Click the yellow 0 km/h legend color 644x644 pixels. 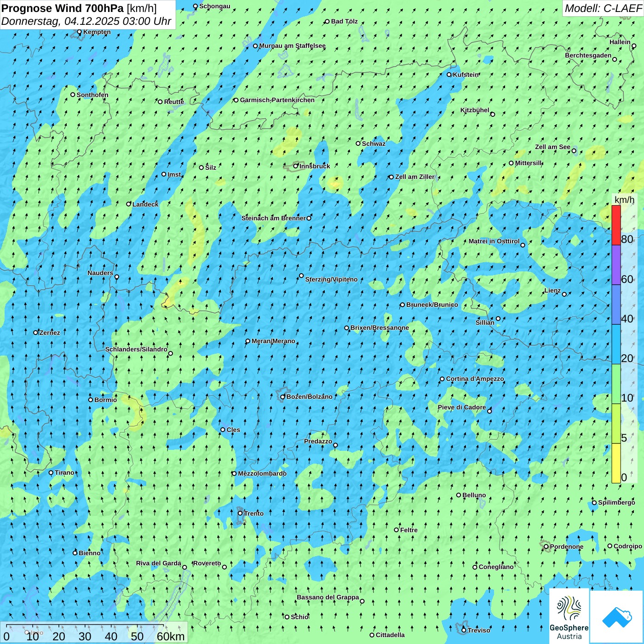tap(616, 463)
